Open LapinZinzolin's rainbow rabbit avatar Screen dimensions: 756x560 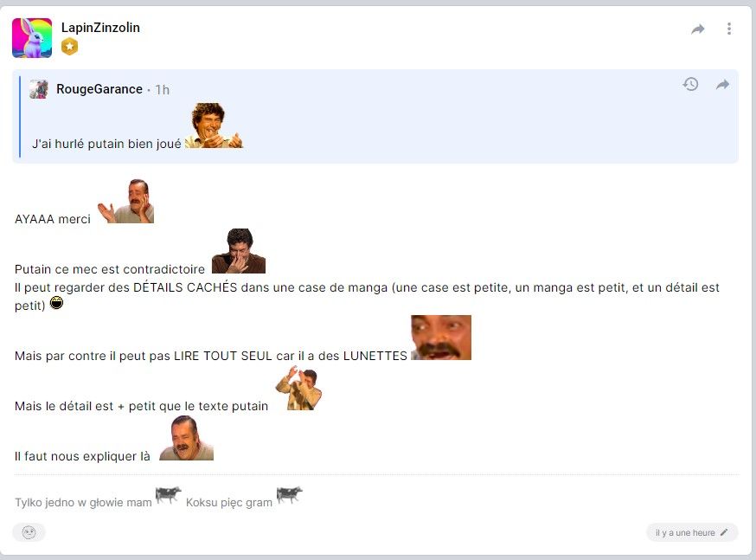pos(32,38)
